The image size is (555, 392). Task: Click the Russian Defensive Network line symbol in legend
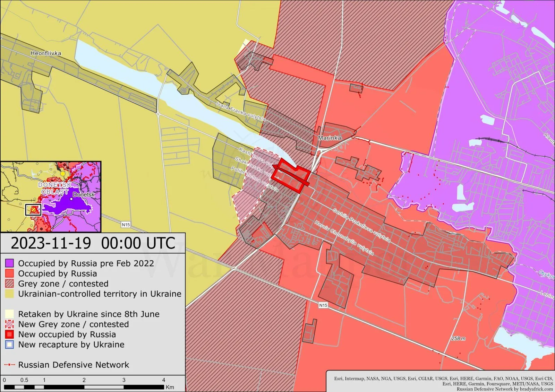click(10, 365)
